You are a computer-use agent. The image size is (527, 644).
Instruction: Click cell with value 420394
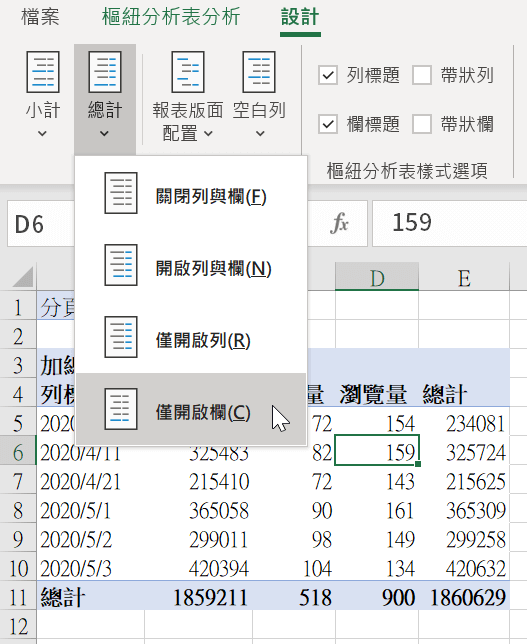[x=198, y=567]
